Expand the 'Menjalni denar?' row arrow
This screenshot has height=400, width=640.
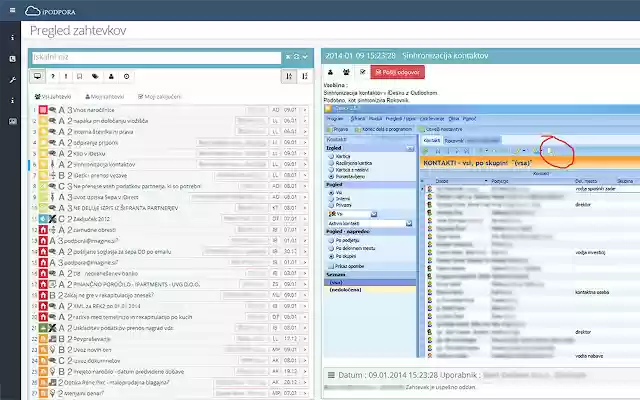pos(304,393)
